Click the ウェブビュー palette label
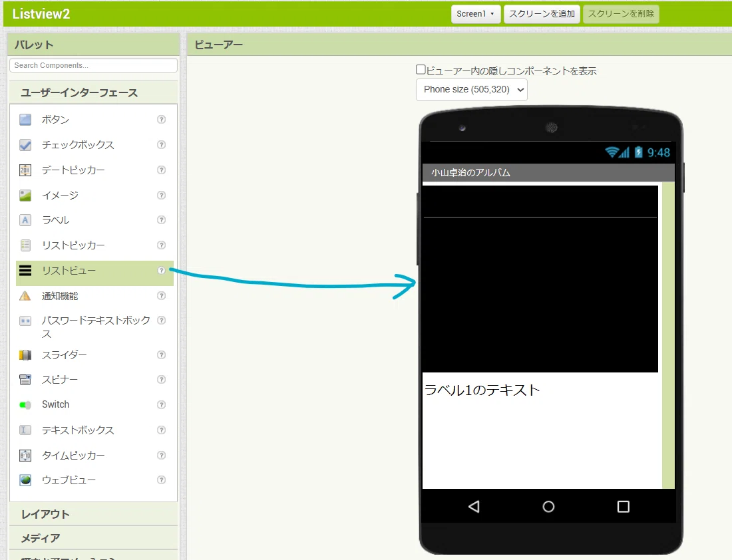Image resolution: width=732 pixels, height=560 pixels. pyautogui.click(x=69, y=480)
